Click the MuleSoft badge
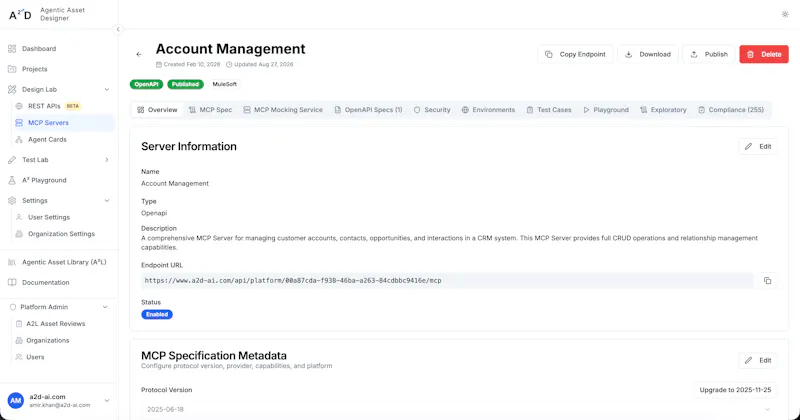Image resolution: width=800 pixels, height=420 pixels. tap(224, 84)
